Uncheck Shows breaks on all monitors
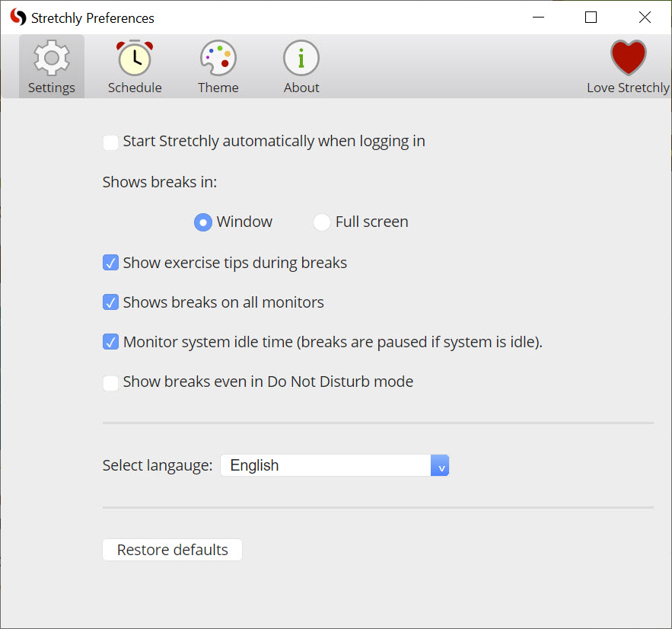The width and height of the screenshot is (672, 629). (x=110, y=302)
